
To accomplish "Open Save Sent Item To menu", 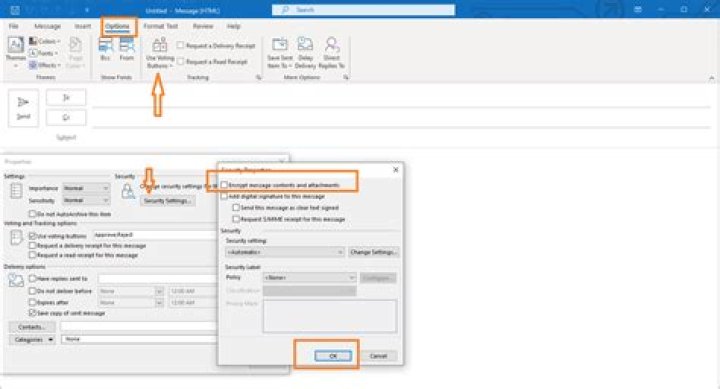I will 280,53.
